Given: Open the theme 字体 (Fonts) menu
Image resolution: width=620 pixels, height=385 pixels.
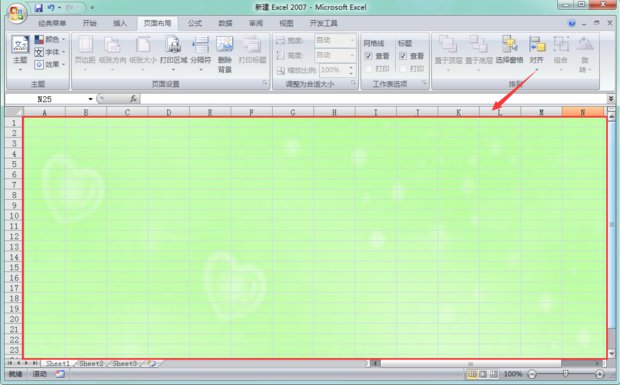Looking at the screenshot, I should [x=50, y=52].
